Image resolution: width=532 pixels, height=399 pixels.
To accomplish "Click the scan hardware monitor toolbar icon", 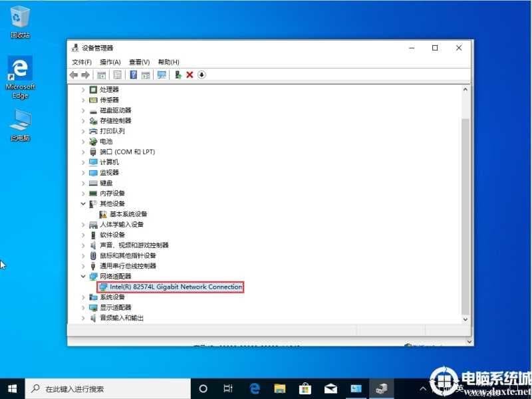I will [162, 75].
